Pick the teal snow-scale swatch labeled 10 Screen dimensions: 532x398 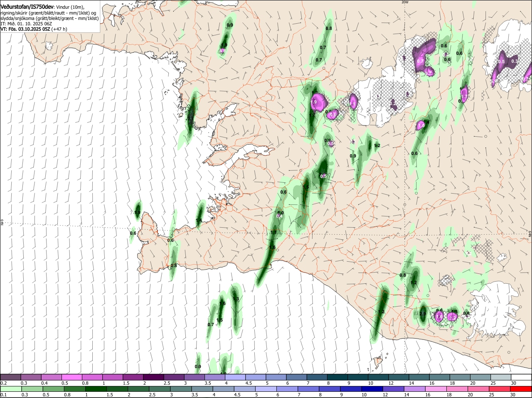[x=379, y=377]
